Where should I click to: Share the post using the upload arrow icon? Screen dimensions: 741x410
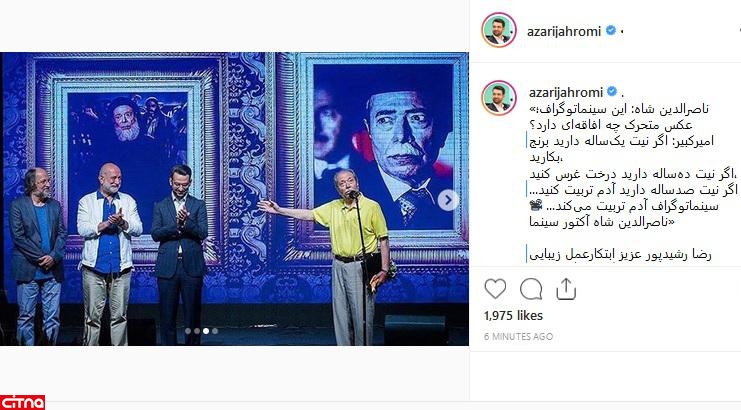566,289
